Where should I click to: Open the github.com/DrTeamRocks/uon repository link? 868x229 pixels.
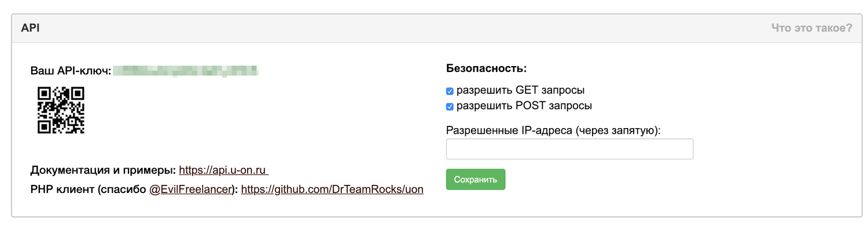pyautogui.click(x=332, y=189)
